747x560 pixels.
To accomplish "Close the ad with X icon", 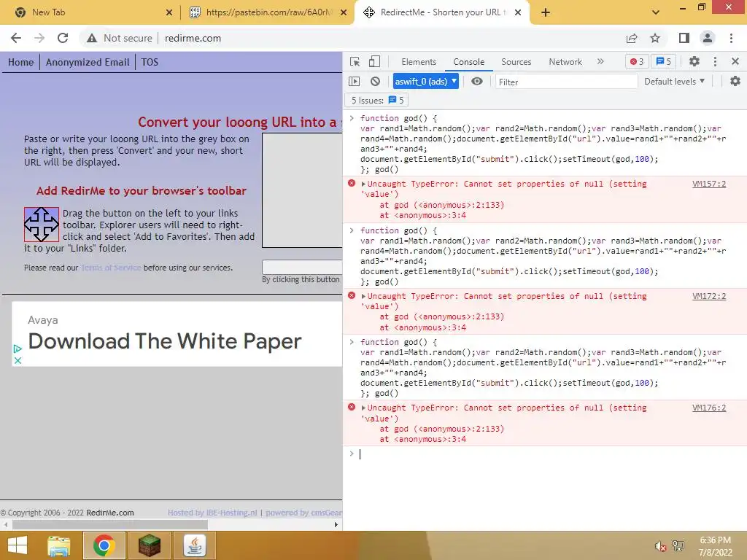I will tap(18, 360).
